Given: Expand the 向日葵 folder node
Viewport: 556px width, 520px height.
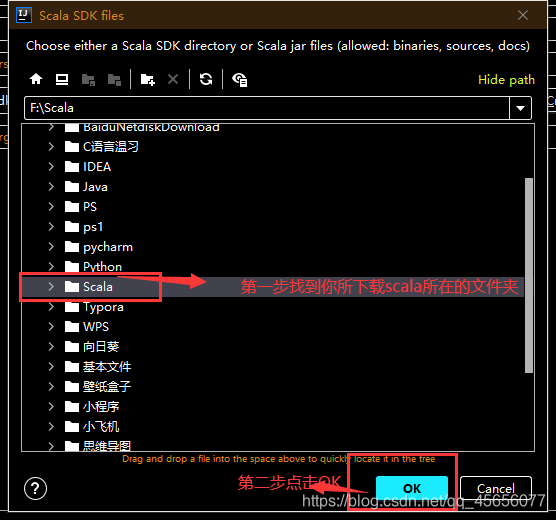Looking at the screenshot, I should (51, 347).
